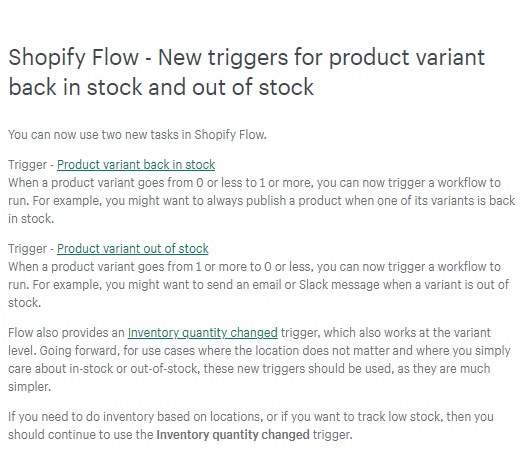The image size is (528, 454).
Task: Click the bold Inventory quantity changed text
Action: point(233,435)
